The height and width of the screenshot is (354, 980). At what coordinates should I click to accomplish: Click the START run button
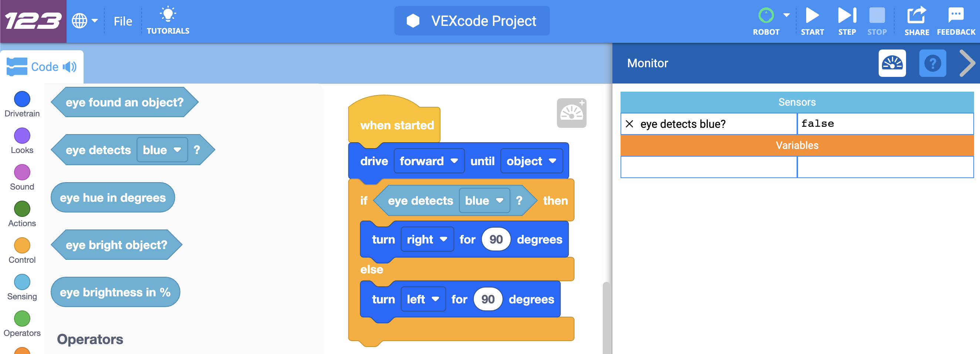coord(812,17)
